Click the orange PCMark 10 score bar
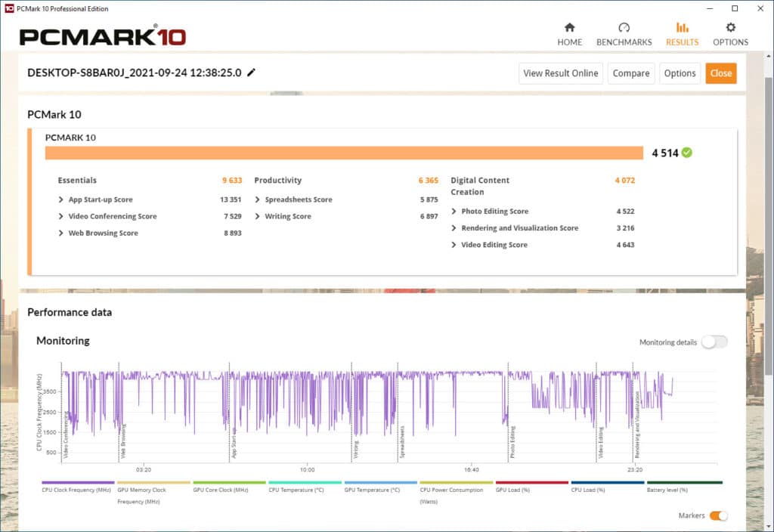The height and width of the screenshot is (532, 774). [344, 153]
